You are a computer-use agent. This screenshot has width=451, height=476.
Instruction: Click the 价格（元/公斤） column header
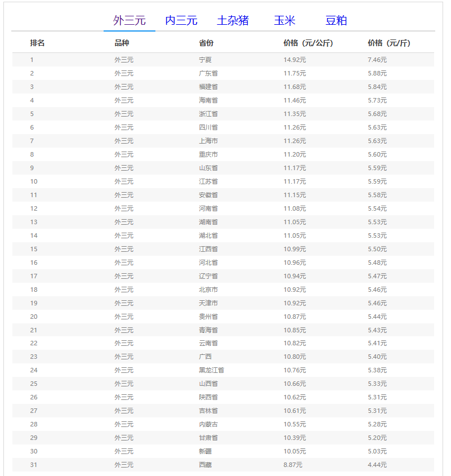308,43
